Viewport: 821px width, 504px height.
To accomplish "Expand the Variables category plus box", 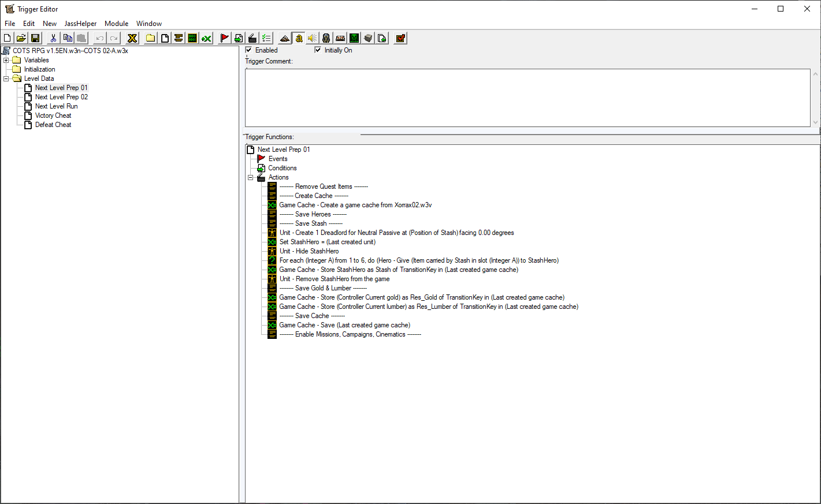I will [6, 60].
